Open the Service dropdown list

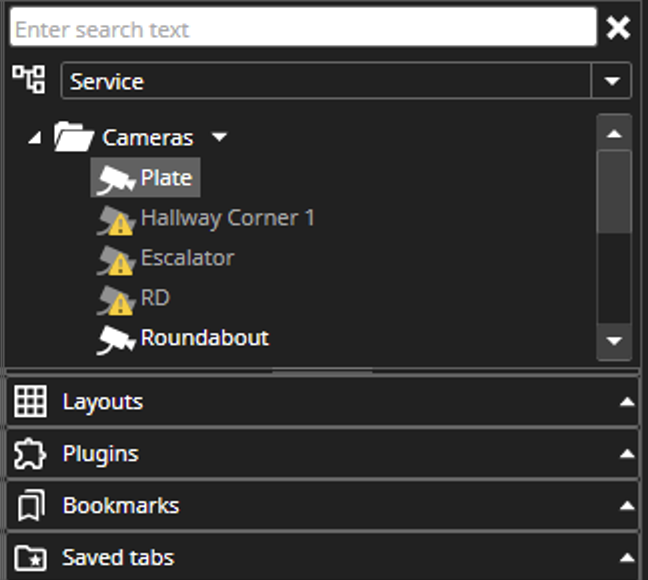[x=611, y=81]
